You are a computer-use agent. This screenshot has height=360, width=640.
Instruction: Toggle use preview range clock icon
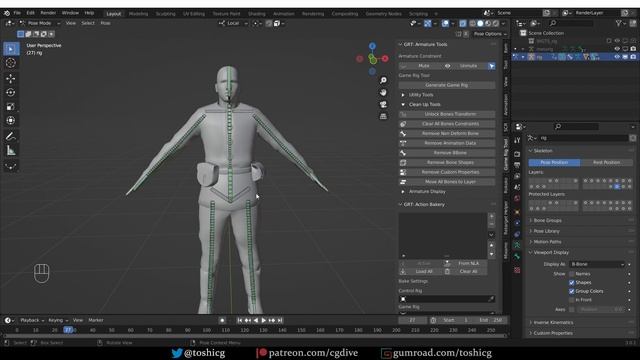(433, 320)
